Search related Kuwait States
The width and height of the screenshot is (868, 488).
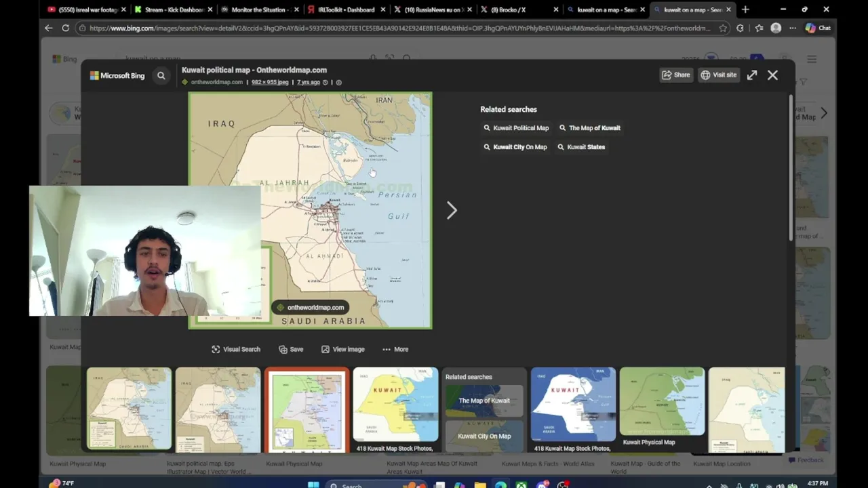click(581, 146)
